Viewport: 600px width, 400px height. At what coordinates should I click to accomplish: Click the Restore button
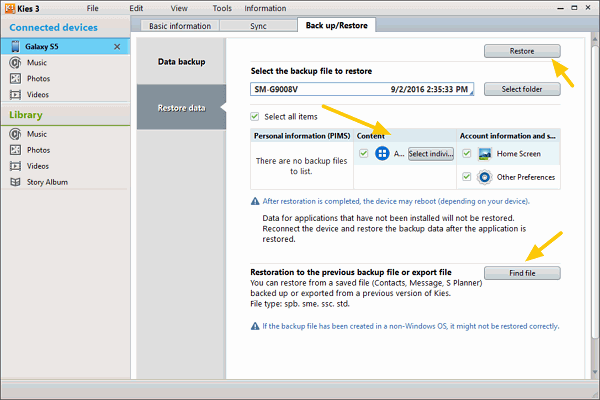tap(522, 51)
